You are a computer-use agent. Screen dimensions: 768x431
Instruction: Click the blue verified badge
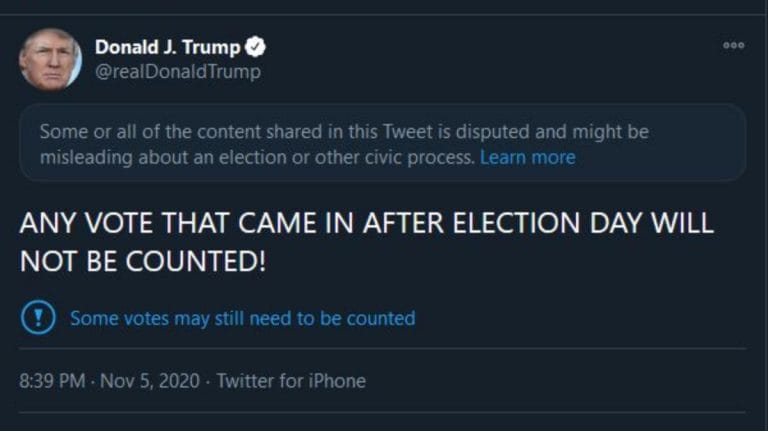(x=256, y=47)
